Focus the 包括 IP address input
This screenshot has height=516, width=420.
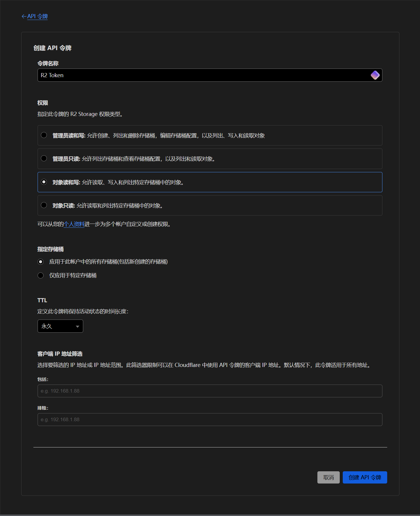click(210, 391)
